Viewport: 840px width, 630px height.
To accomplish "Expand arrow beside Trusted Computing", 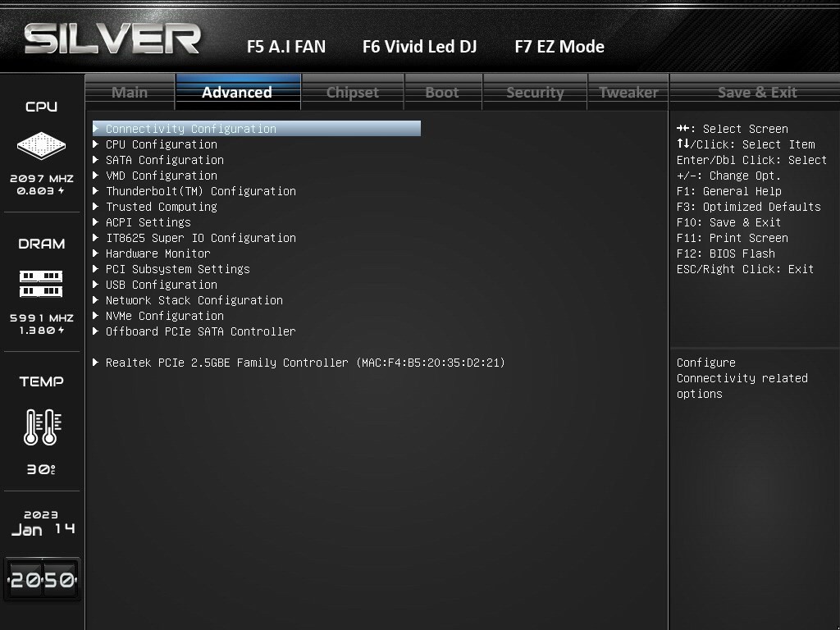I will pos(96,206).
